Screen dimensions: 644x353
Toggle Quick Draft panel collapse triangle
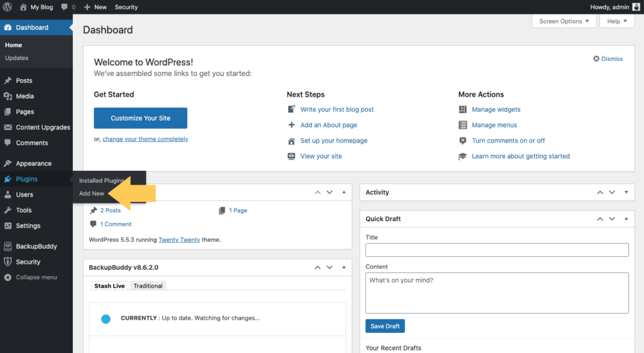pos(626,219)
